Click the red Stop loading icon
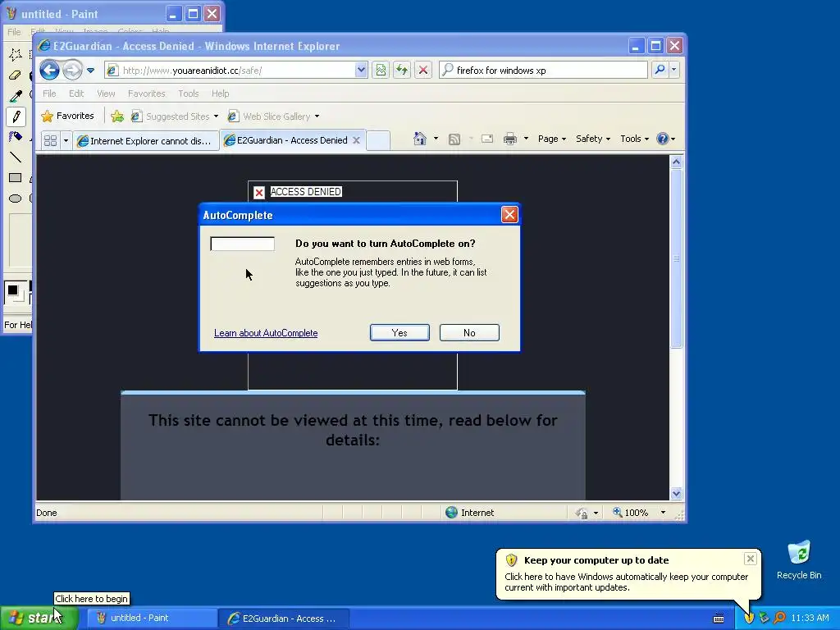This screenshot has height=630, width=840. 422,70
